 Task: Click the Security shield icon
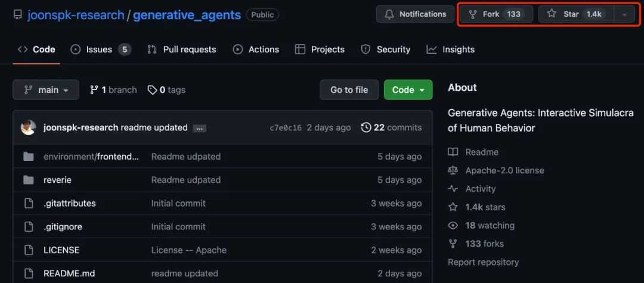366,49
